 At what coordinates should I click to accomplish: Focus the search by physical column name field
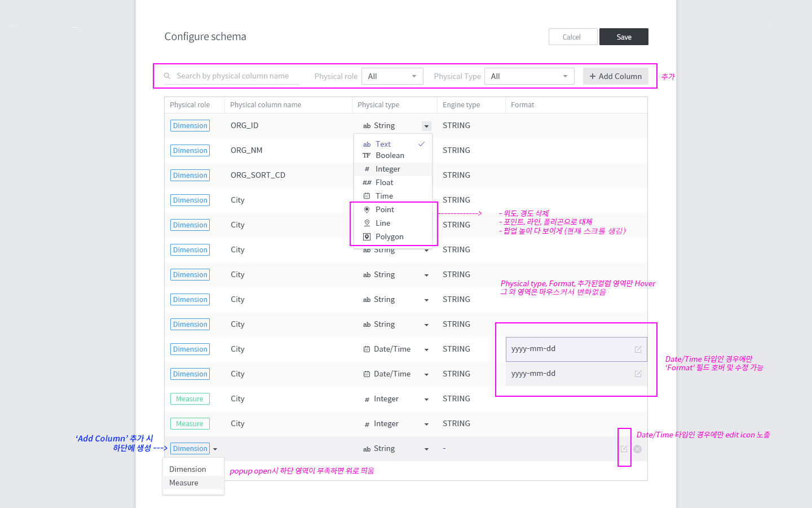click(232, 76)
